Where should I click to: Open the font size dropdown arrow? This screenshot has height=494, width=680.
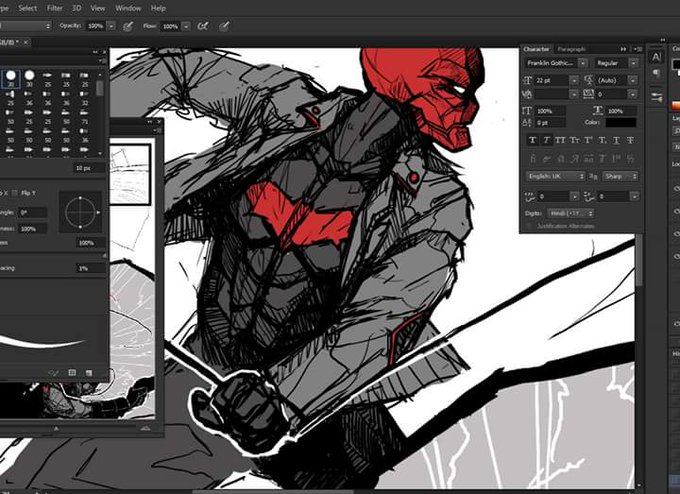(x=574, y=80)
